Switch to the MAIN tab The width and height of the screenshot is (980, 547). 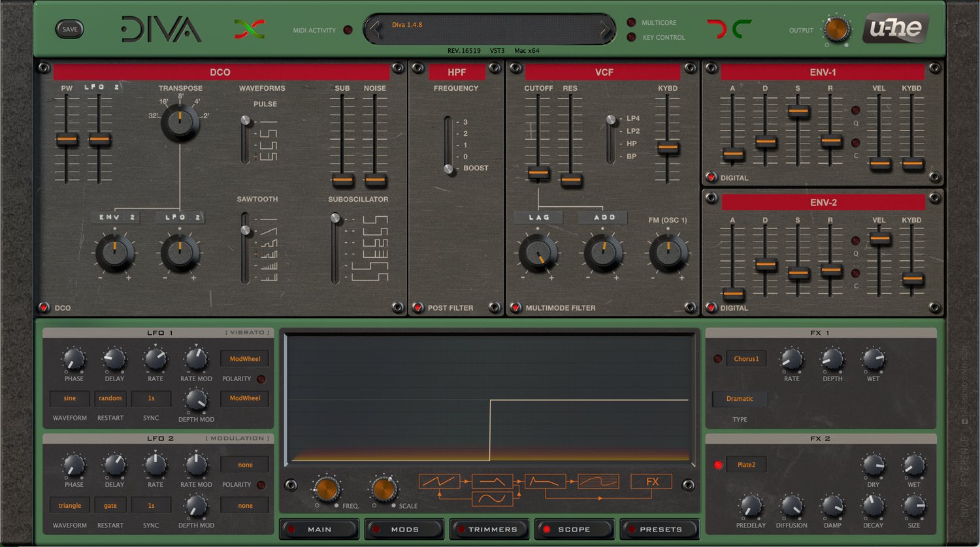tap(319, 529)
